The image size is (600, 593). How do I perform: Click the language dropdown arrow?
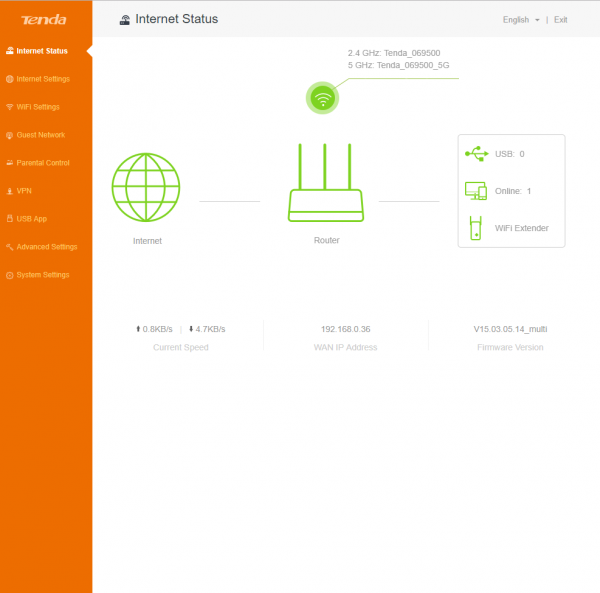click(537, 20)
